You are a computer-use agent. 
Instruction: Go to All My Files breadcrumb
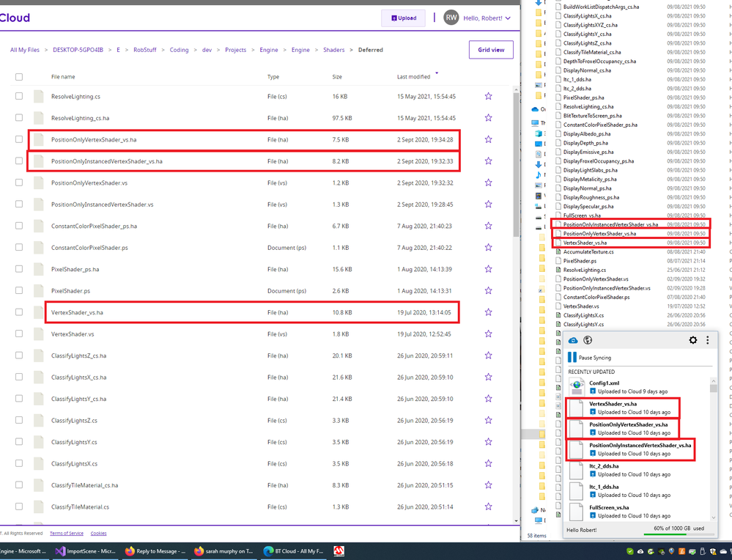click(x=25, y=50)
